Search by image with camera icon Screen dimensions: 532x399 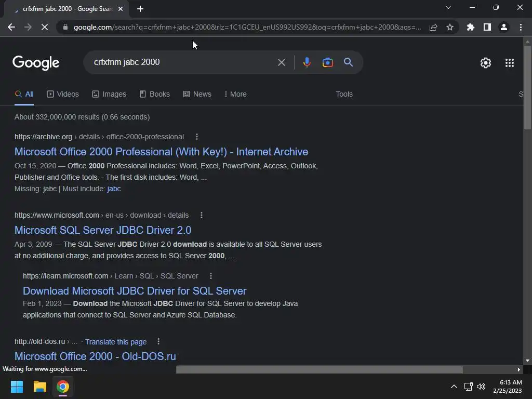pyautogui.click(x=328, y=62)
